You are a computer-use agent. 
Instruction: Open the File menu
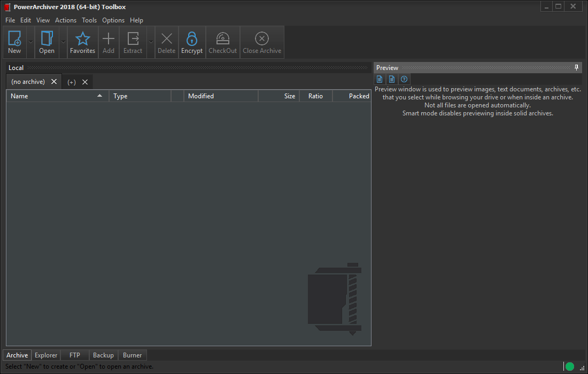pos(10,20)
